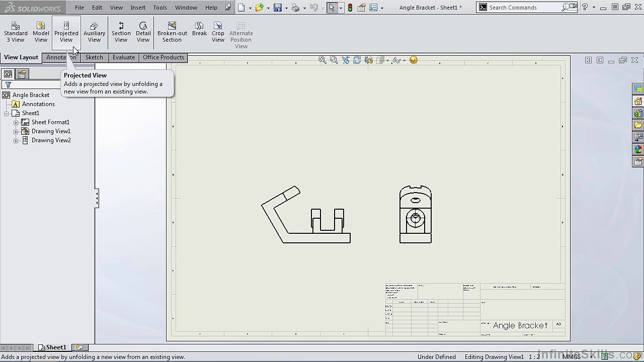Image resolution: width=644 pixels, height=362 pixels.
Task: Select the View Layout tab
Action: (21, 57)
